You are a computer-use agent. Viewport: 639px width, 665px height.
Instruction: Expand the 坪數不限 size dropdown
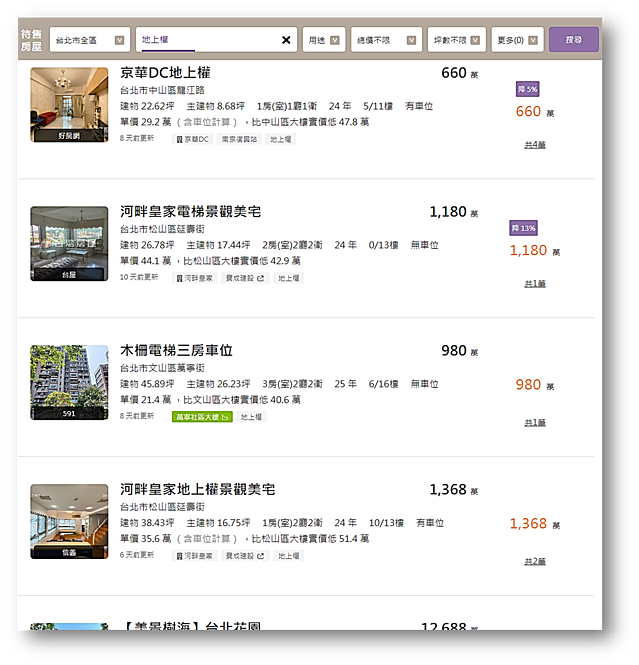[456, 40]
